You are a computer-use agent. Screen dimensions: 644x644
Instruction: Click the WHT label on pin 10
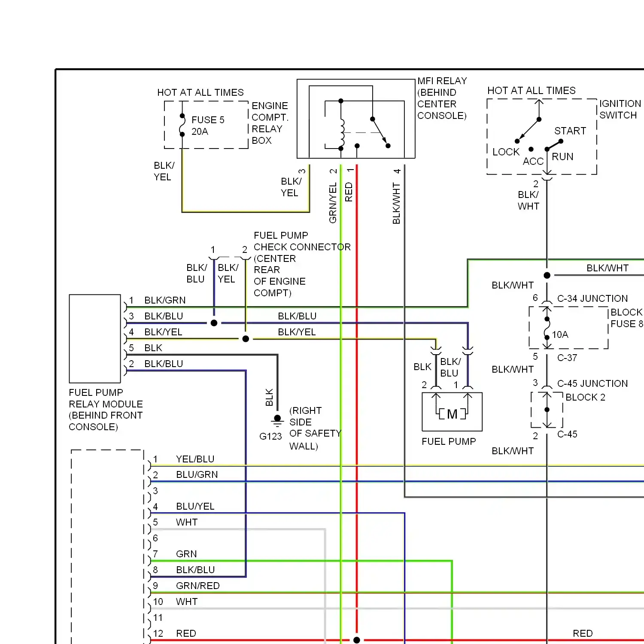tap(187, 601)
